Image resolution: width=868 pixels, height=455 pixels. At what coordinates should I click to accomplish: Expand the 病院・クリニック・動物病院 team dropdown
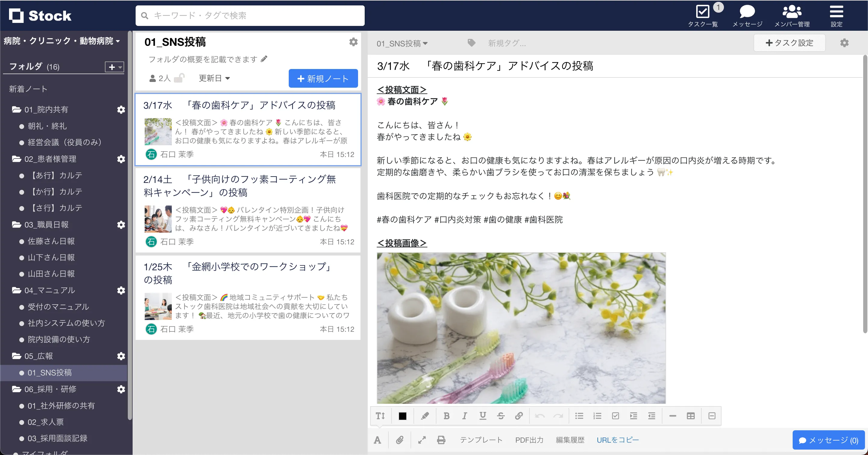(62, 41)
